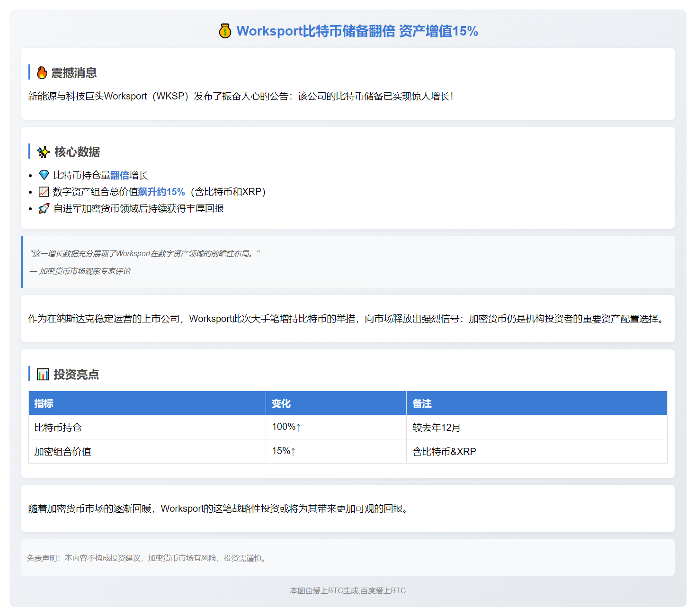This screenshot has width=696, height=616.
Task: Click the fire icon beside 震撼消息
Action: tap(42, 72)
